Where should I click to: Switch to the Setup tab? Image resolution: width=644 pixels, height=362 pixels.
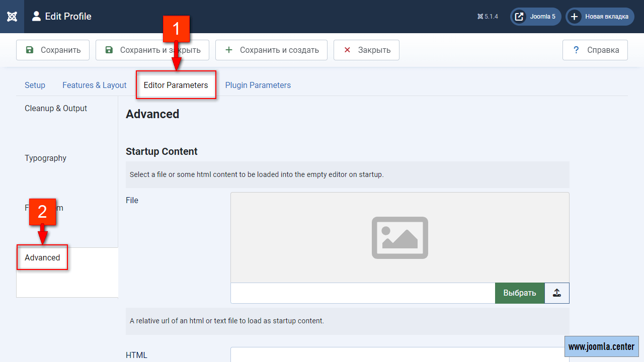[x=35, y=85]
